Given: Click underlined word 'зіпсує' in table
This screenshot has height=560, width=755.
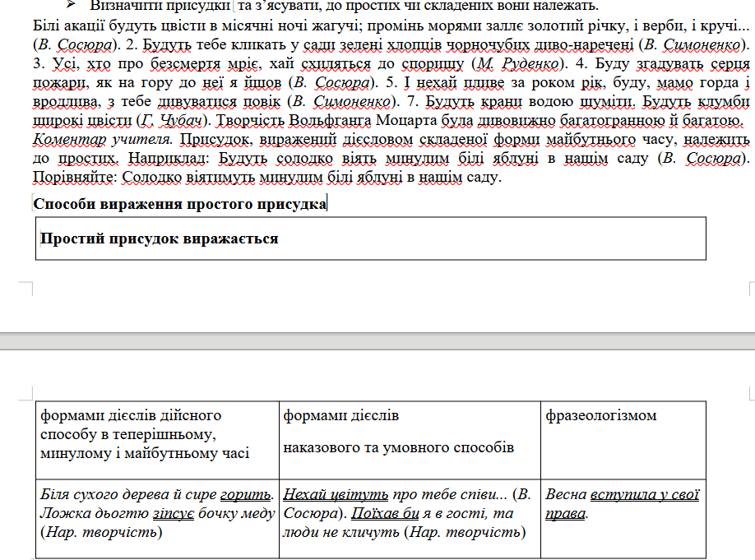Looking at the screenshot, I should tap(174, 513).
